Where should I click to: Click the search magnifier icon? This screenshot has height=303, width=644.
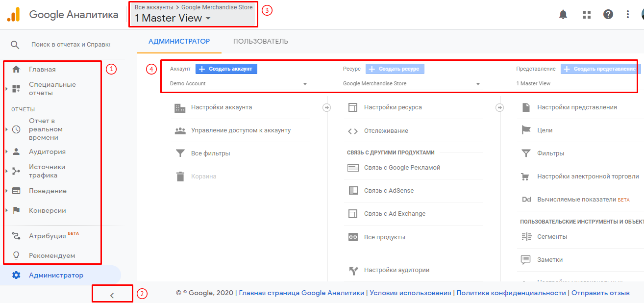point(15,45)
